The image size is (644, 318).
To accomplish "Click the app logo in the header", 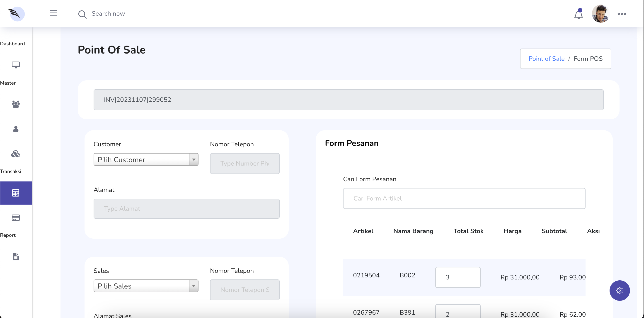I will tap(17, 14).
